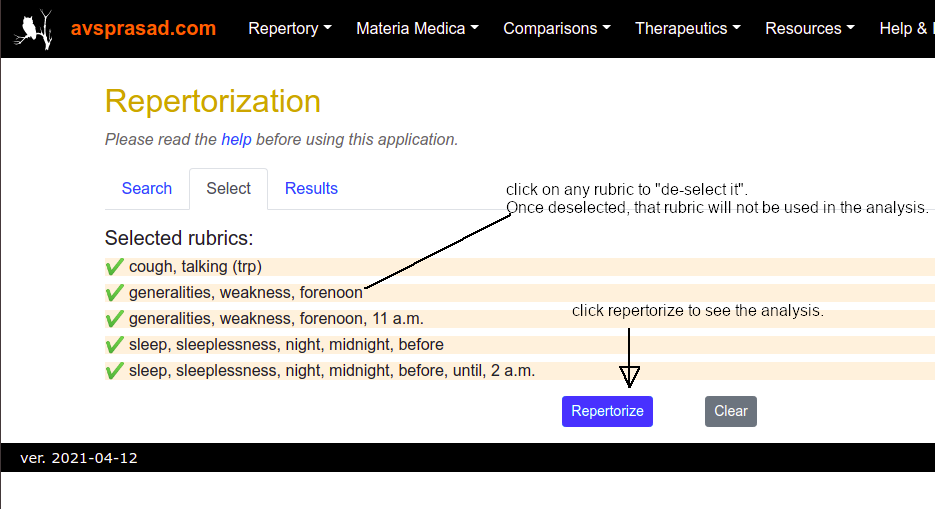
Task: Select the Select tab
Action: (x=228, y=188)
